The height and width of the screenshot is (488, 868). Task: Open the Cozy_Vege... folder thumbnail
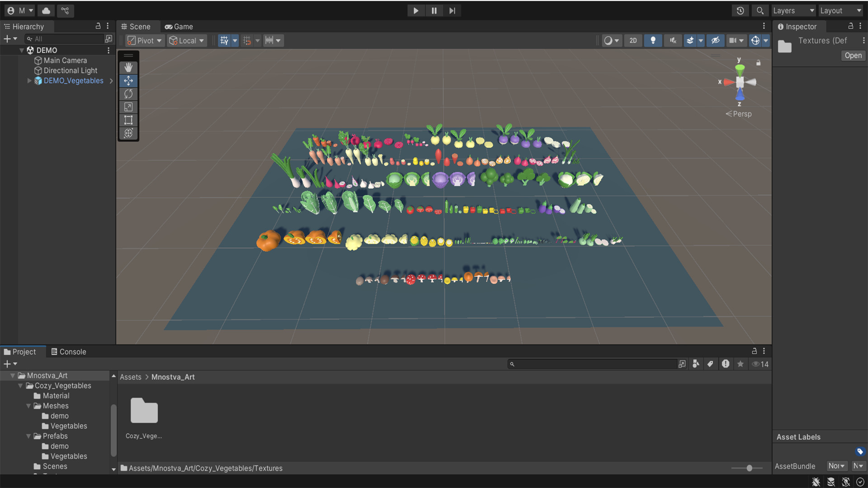click(144, 411)
